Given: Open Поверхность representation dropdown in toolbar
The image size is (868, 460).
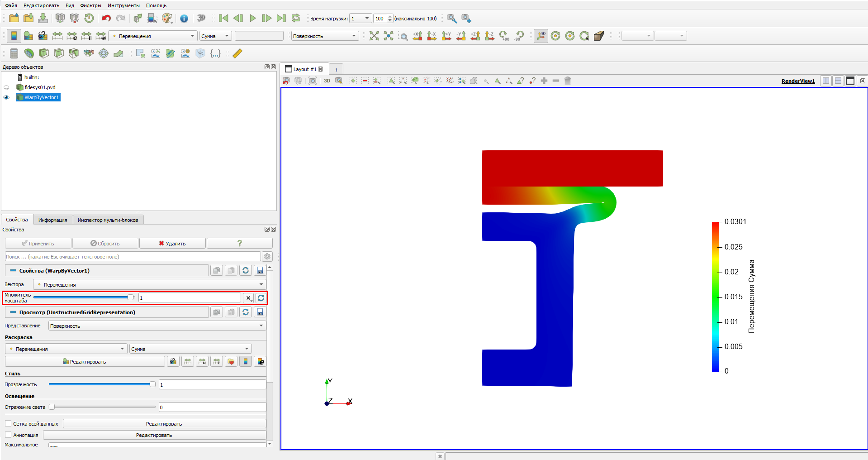Looking at the screenshot, I should (x=325, y=36).
